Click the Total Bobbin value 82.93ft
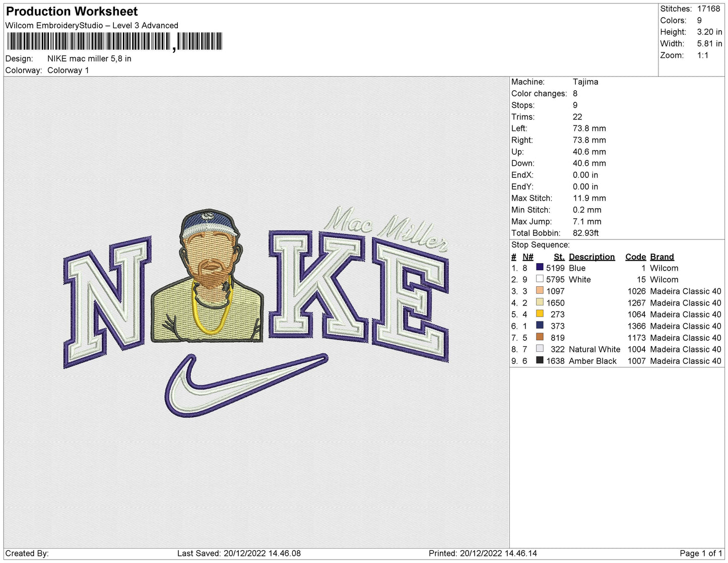The width and height of the screenshot is (728, 563). point(586,233)
